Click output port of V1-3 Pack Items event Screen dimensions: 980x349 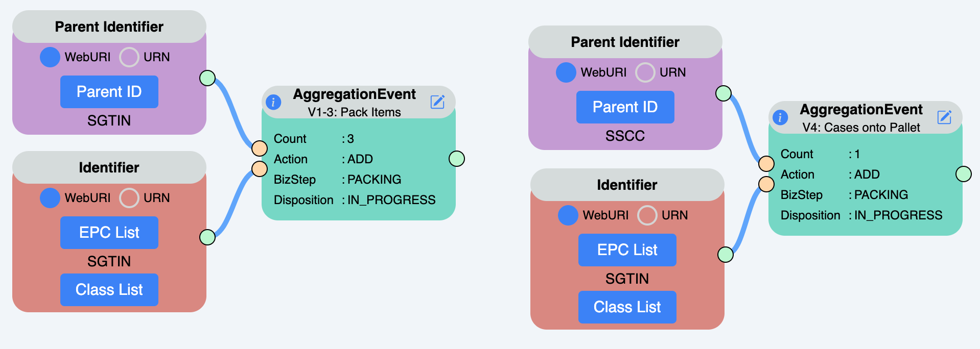click(456, 159)
